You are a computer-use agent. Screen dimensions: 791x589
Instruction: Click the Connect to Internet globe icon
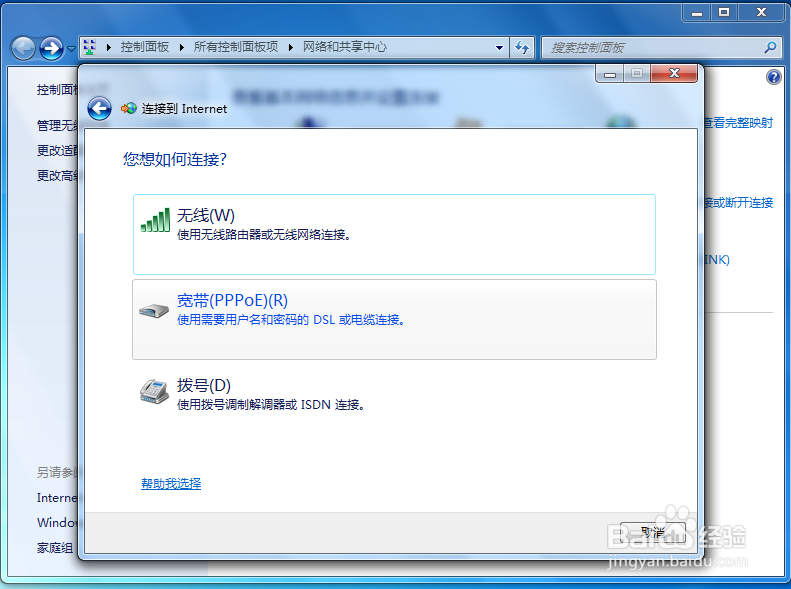129,108
